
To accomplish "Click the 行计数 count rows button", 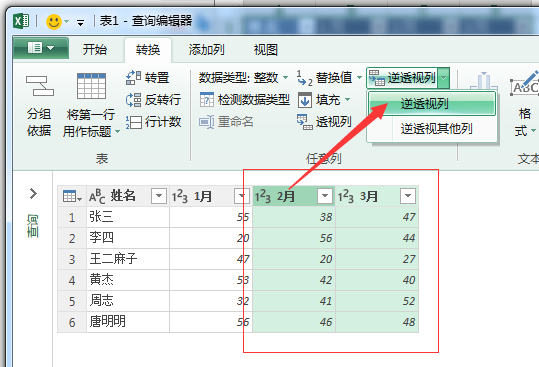I will [x=153, y=122].
